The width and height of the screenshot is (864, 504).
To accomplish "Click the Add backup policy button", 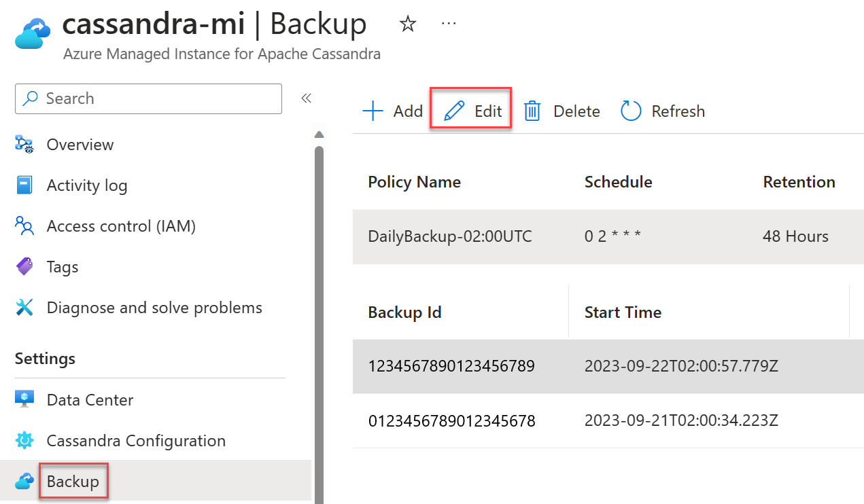I will 392,111.
